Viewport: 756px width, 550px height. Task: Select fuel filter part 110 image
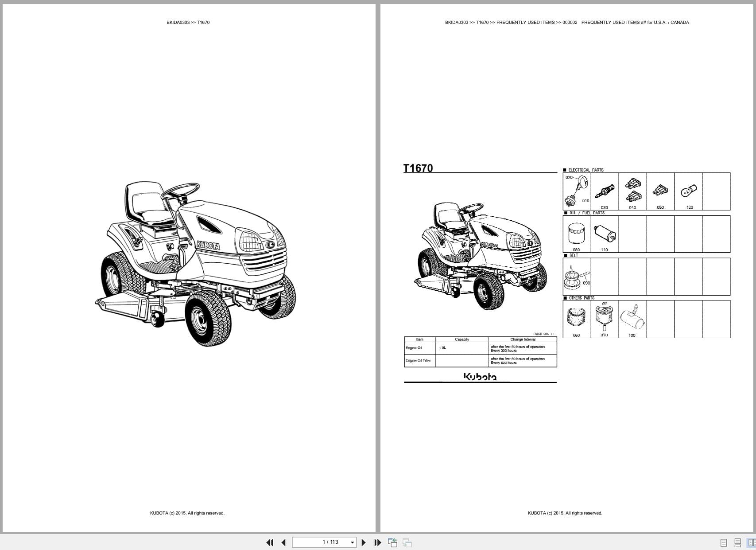pos(605,234)
